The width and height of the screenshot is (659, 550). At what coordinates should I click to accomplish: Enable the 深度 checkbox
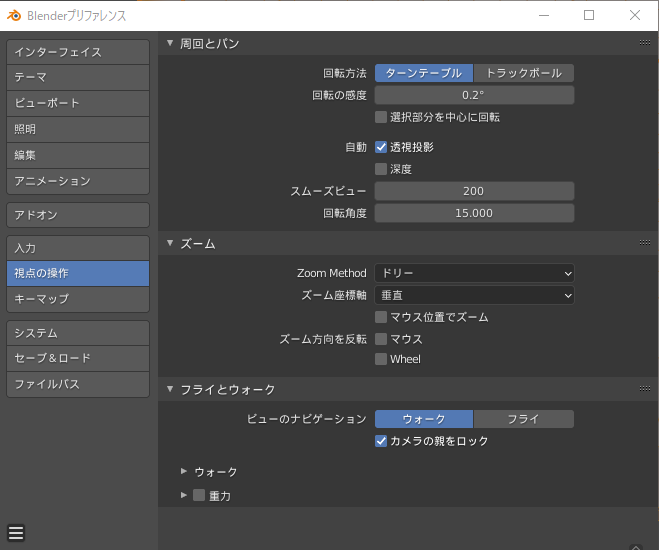[381, 169]
